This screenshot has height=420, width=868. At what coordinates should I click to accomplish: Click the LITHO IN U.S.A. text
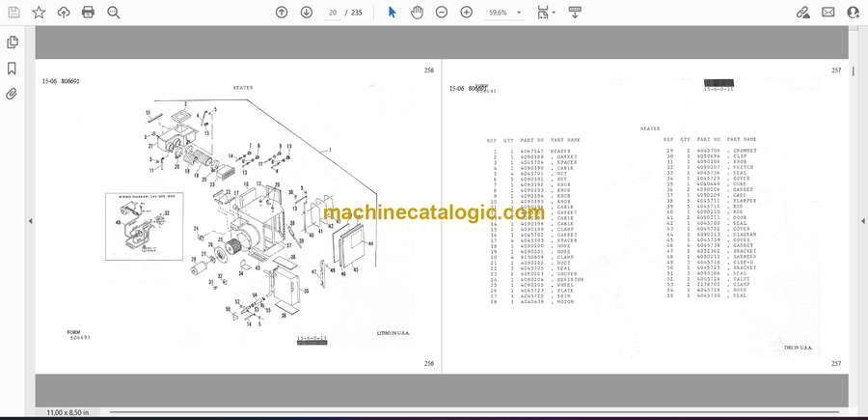(393, 333)
